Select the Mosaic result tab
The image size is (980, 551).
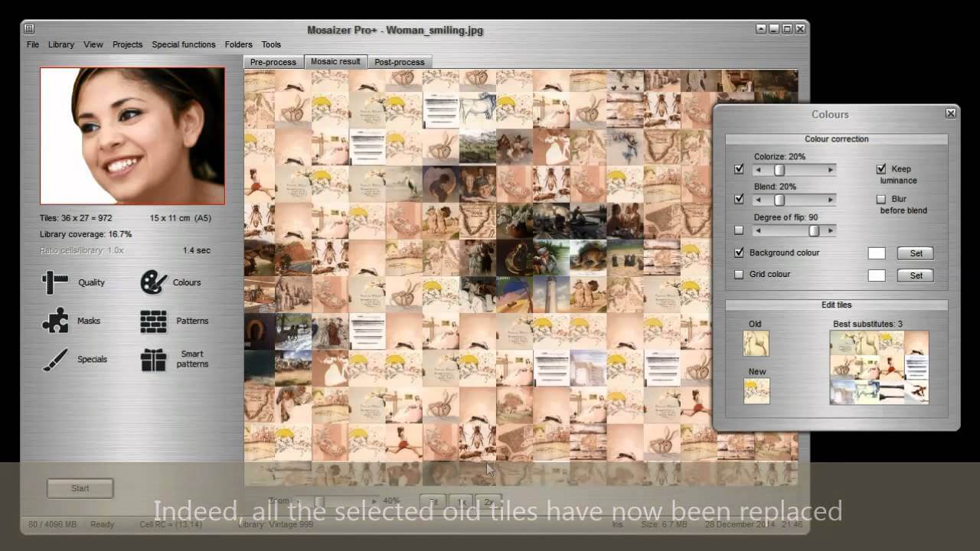click(x=335, y=61)
